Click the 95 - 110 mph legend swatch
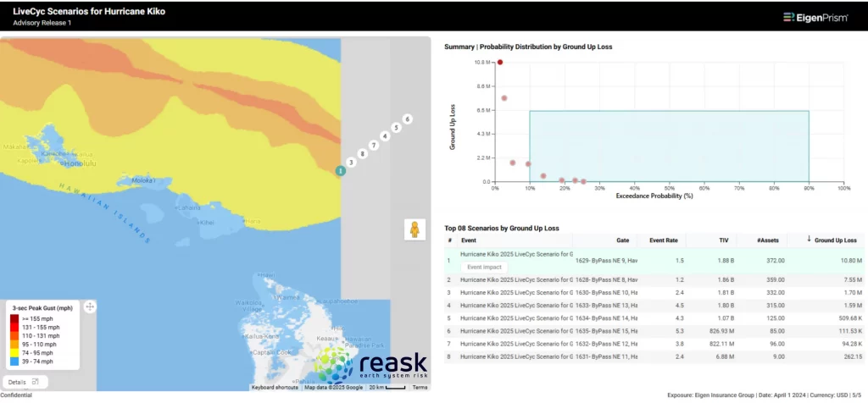Screen dimensions: 868x403 pyautogui.click(x=14, y=345)
